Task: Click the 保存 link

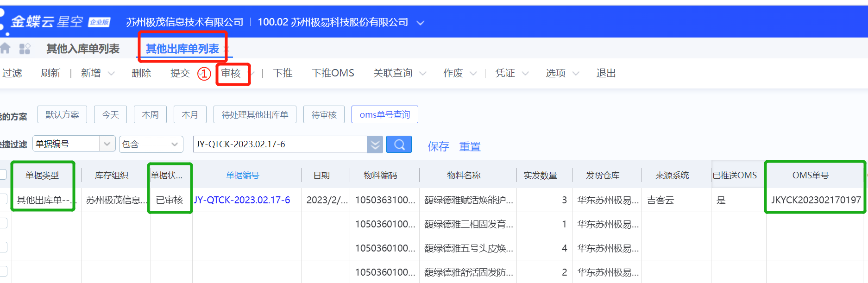Action: pyautogui.click(x=438, y=147)
